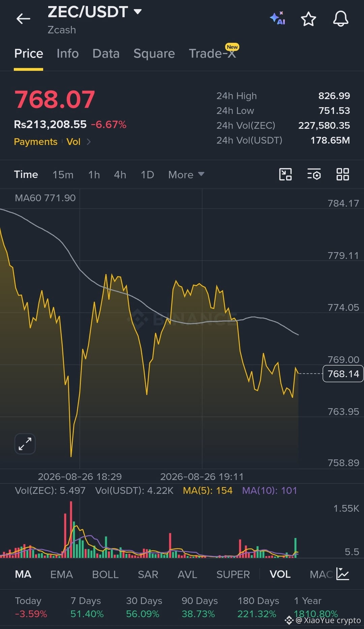Tap the -6.67% change value

pyautogui.click(x=109, y=124)
